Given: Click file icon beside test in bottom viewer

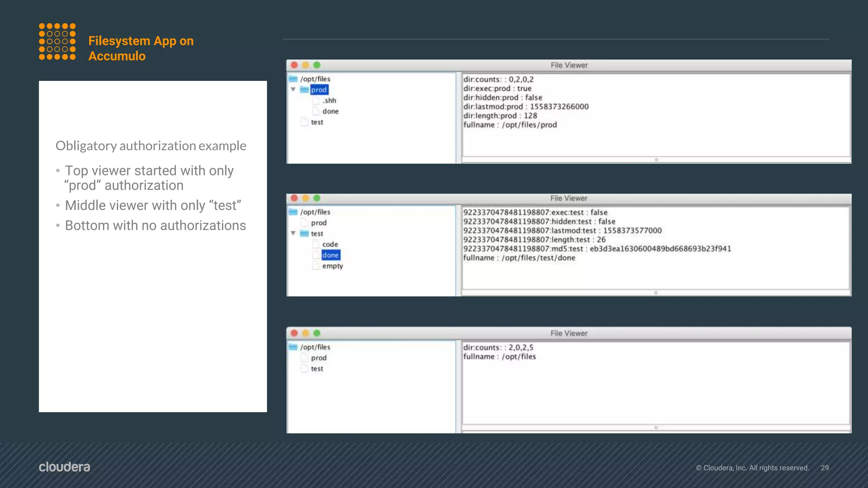Looking at the screenshot, I should [304, 369].
